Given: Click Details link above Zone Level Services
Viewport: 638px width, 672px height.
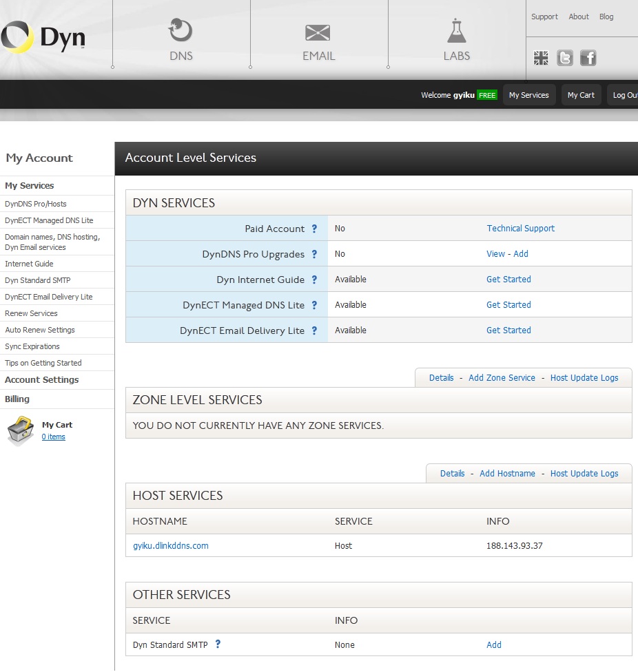Looking at the screenshot, I should pos(441,377).
